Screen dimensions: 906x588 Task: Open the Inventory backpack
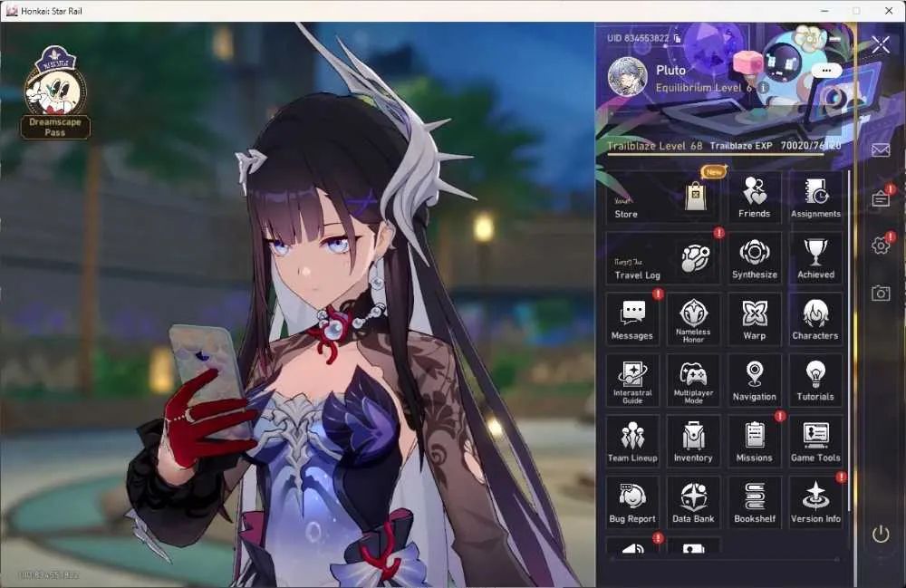point(693,442)
